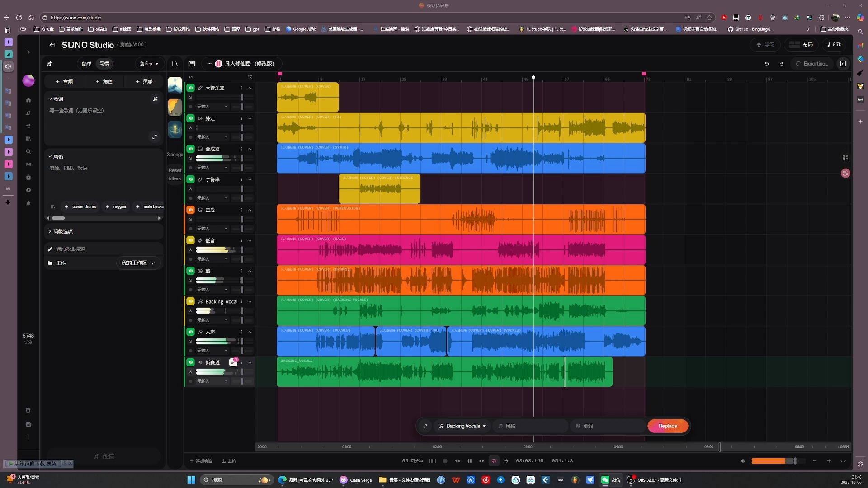Click the Replace button
868x488 pixels.
pyautogui.click(x=667, y=426)
